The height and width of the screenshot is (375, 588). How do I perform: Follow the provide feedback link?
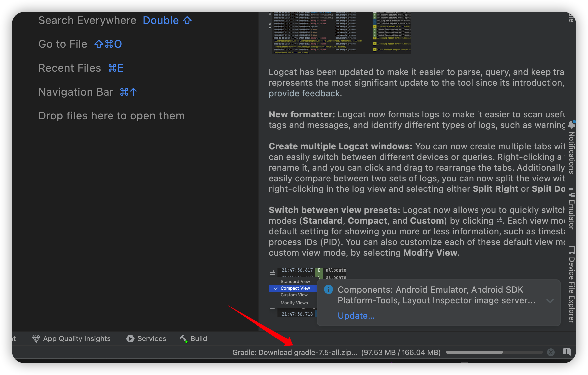click(305, 93)
